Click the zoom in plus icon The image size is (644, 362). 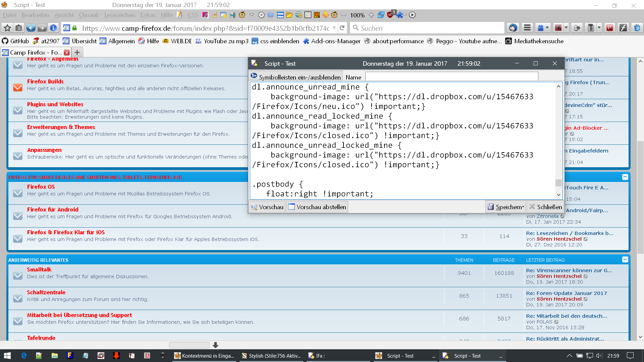point(371,15)
